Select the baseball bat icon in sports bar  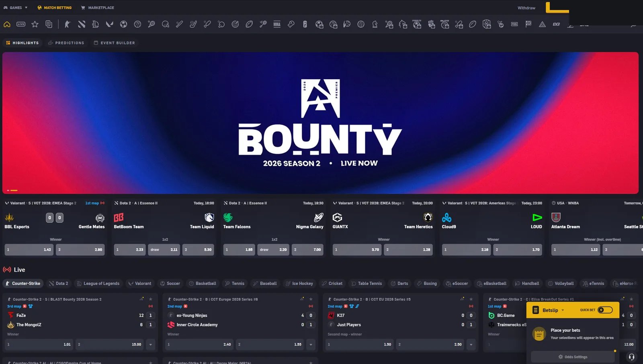click(179, 24)
